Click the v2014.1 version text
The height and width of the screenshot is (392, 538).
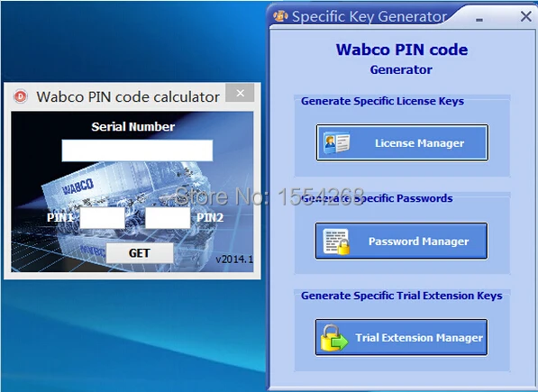(x=234, y=259)
